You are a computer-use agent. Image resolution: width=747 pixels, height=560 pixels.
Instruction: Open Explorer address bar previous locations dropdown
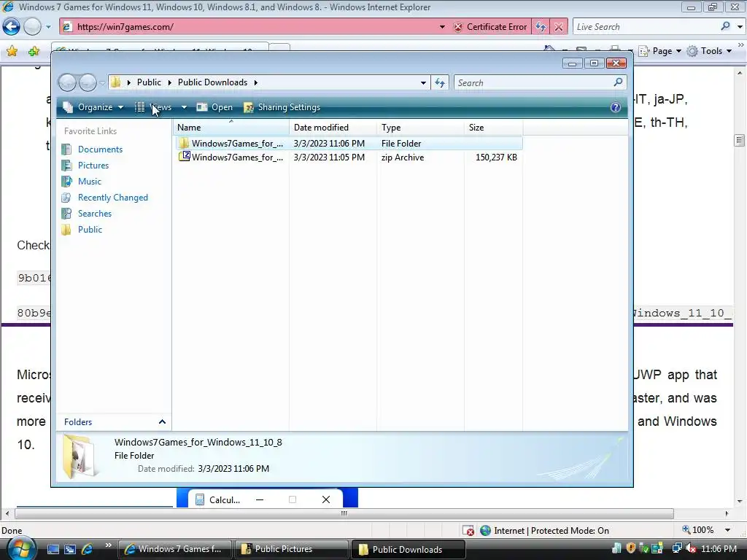(423, 83)
